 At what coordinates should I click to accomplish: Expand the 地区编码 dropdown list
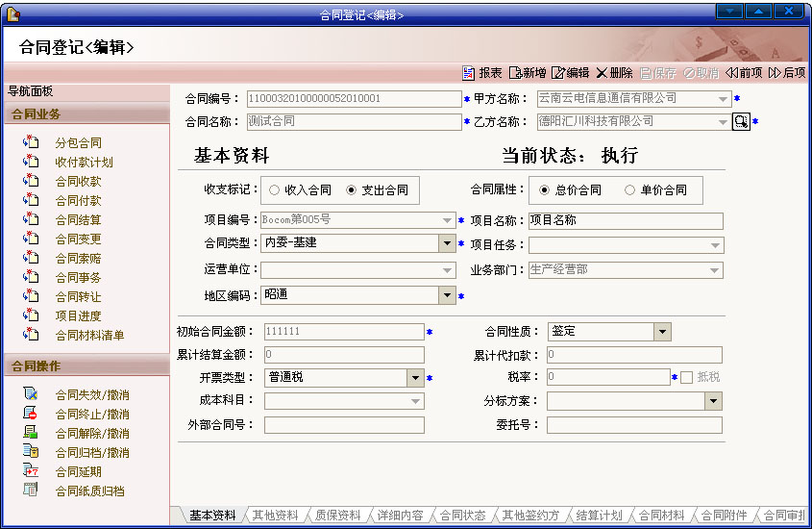click(447, 295)
